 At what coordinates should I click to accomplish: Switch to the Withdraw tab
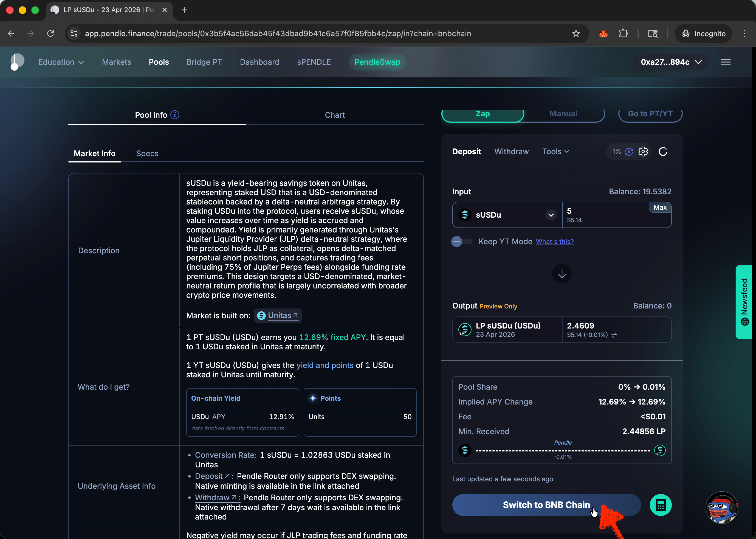coord(511,152)
